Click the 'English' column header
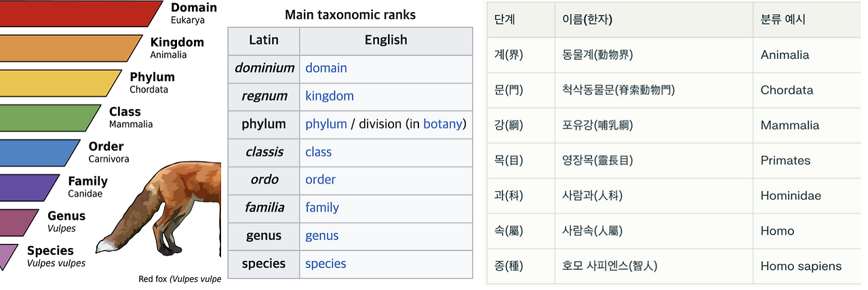 tap(386, 40)
